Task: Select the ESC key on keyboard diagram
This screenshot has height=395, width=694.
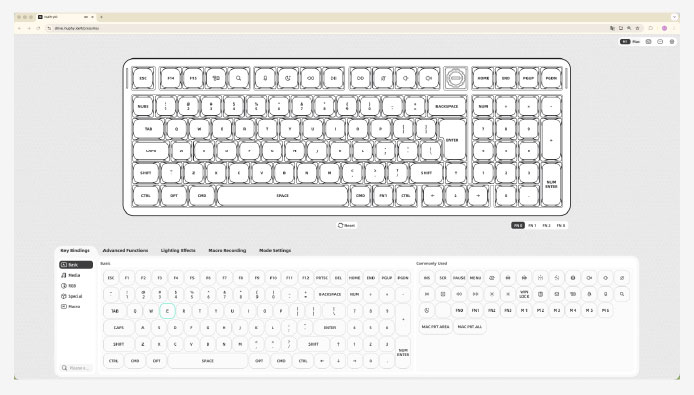Action: coord(143,78)
